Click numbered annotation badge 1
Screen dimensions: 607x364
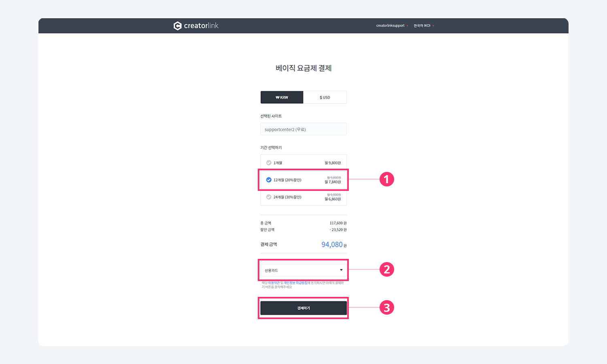pos(386,179)
